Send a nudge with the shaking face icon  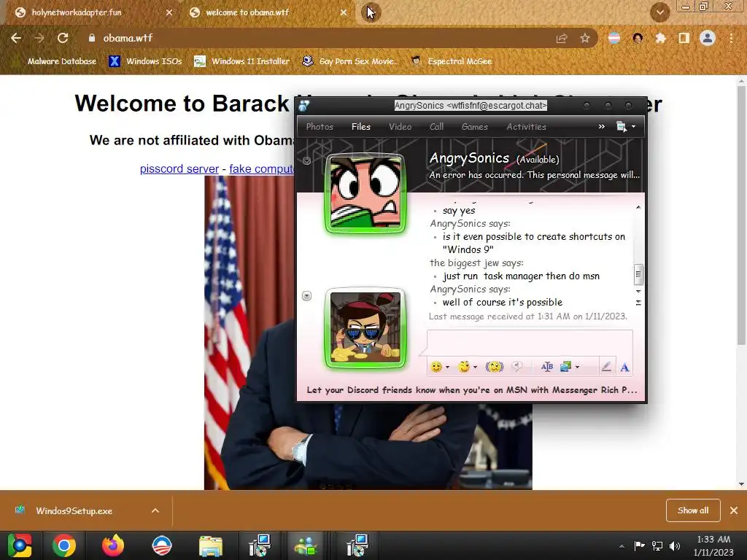[494, 367]
